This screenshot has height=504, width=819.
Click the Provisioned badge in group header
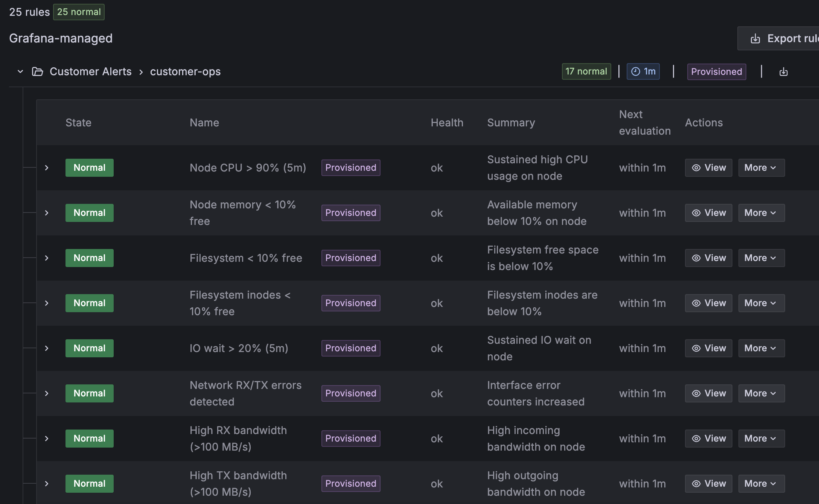tap(716, 72)
